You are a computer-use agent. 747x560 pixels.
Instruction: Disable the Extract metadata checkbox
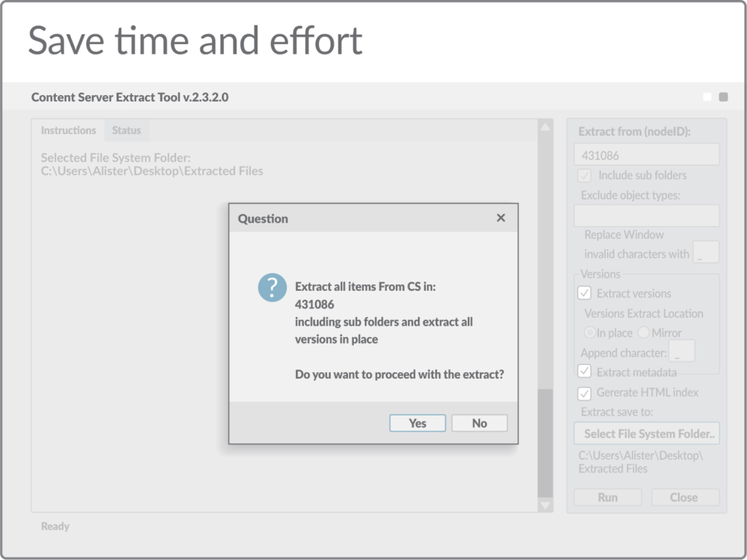pyautogui.click(x=585, y=371)
